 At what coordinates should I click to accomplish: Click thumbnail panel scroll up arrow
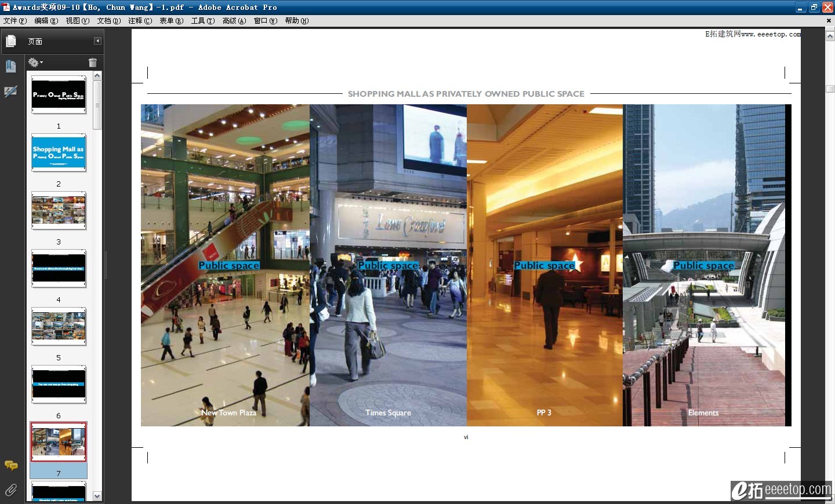(x=97, y=76)
